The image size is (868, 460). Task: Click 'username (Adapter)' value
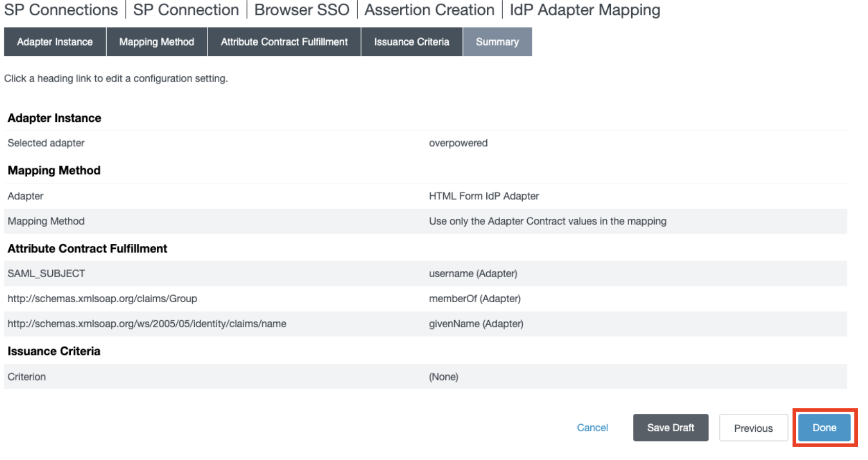point(473,274)
